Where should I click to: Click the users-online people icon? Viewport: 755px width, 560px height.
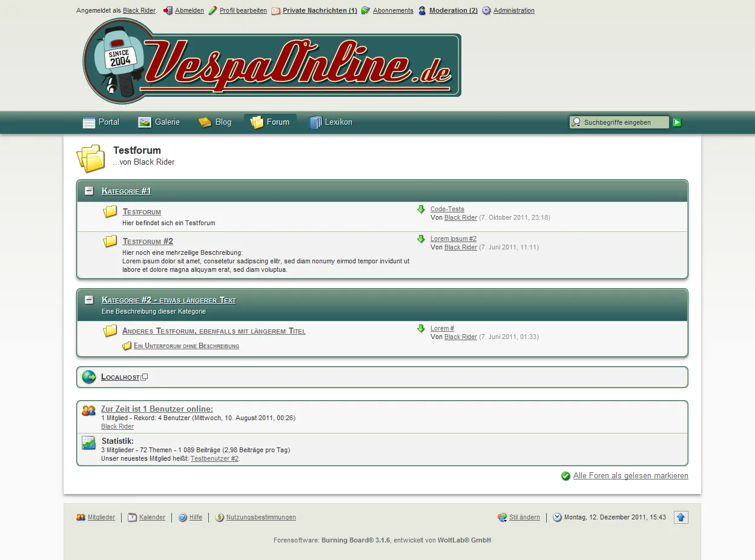[89, 410]
